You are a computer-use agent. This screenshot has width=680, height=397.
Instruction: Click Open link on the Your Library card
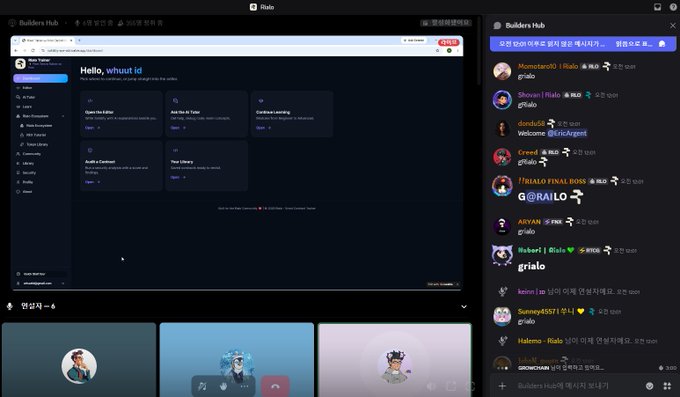[178, 177]
